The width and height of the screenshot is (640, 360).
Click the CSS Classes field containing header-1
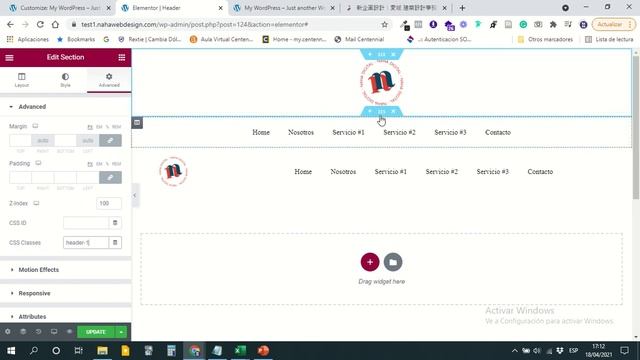pyautogui.click(x=86, y=242)
